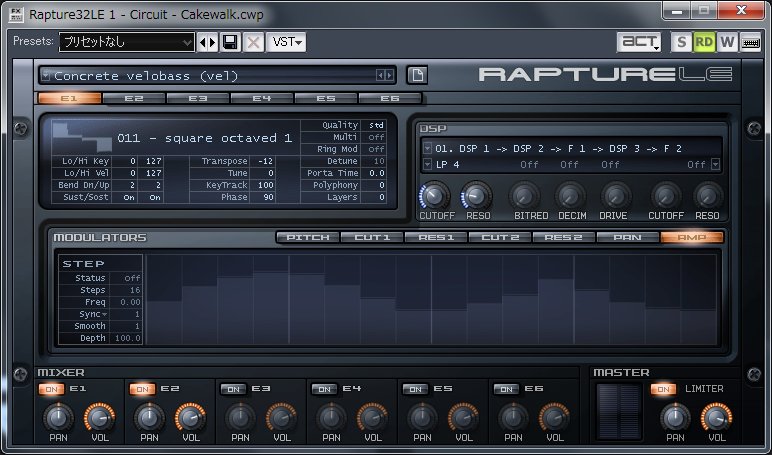Toggle the S solo button
This screenshot has height=455, width=772.
[681, 42]
